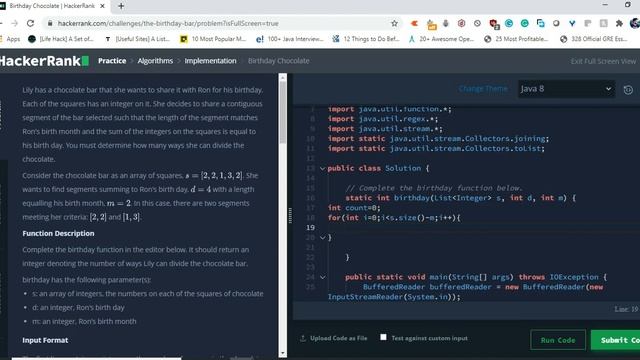Screen dimensions: 640x360
Task: Collapse the public class Solution fold arrow
Action: (x=322, y=168)
